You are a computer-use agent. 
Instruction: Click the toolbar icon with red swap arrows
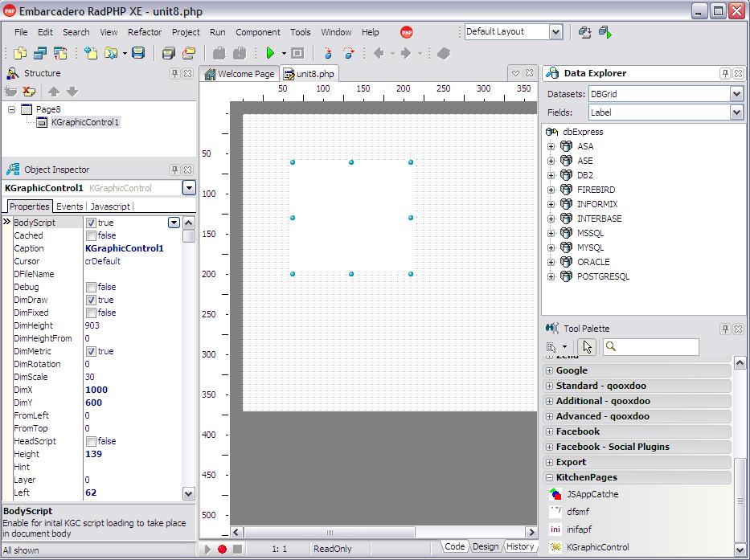[x=60, y=53]
